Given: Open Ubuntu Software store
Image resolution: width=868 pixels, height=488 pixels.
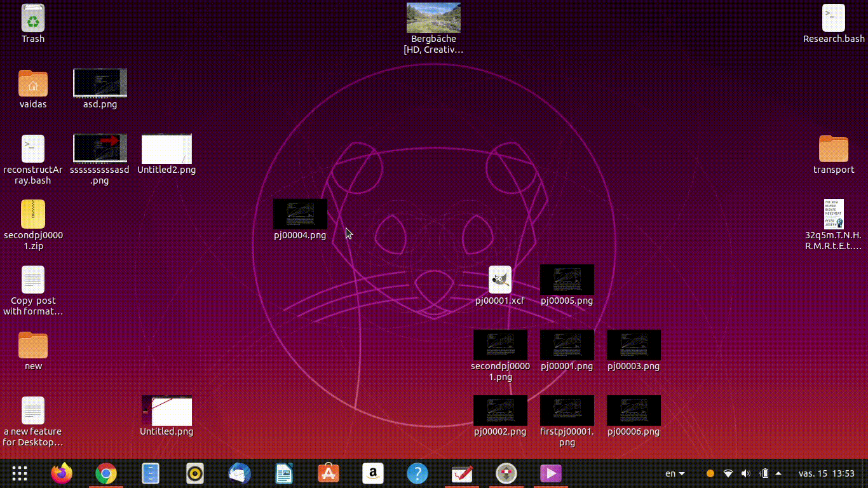Looking at the screenshot, I should (x=329, y=473).
